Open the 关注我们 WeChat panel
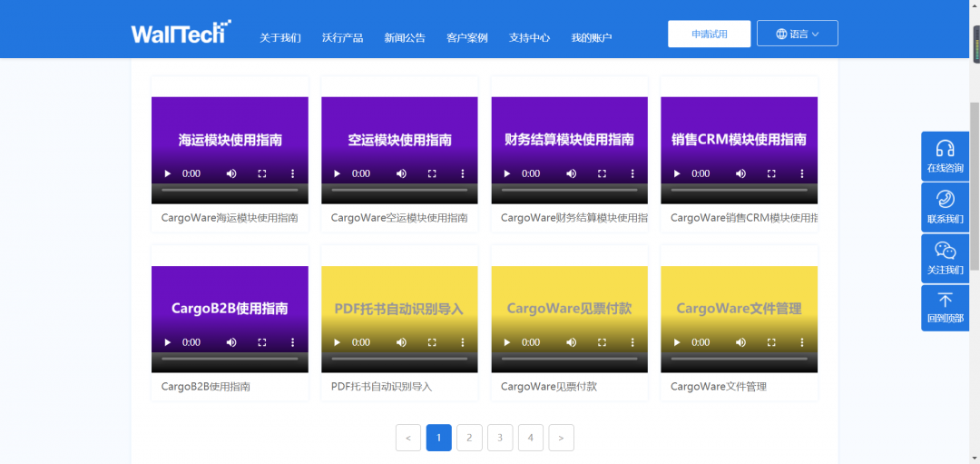 (x=945, y=259)
